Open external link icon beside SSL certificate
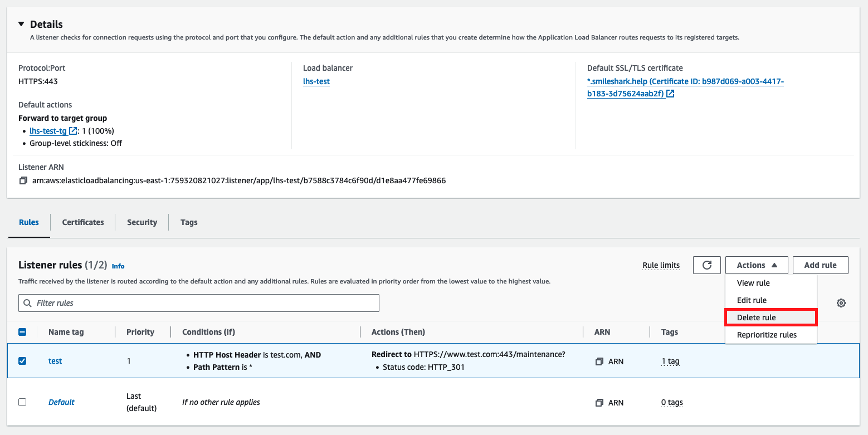 pyautogui.click(x=671, y=94)
